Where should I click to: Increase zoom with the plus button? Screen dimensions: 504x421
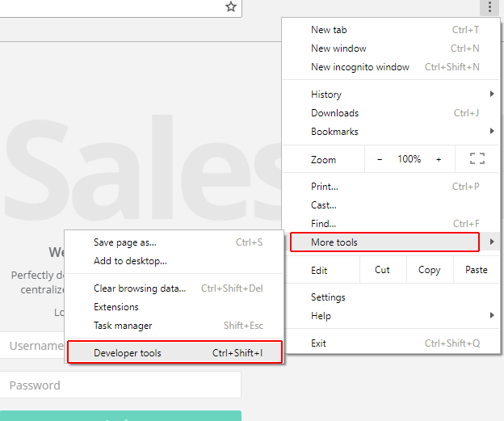click(x=439, y=159)
